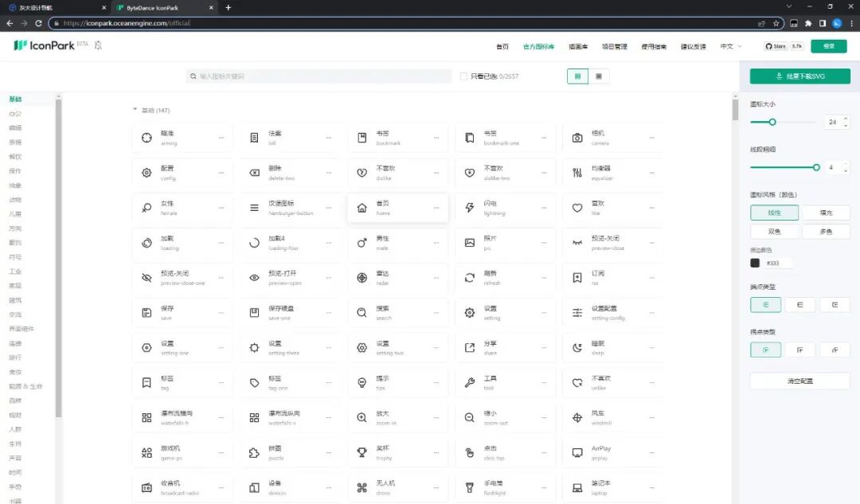Click the notification bell beside IconPark logo
The image size is (860, 504).
pyautogui.click(x=98, y=45)
